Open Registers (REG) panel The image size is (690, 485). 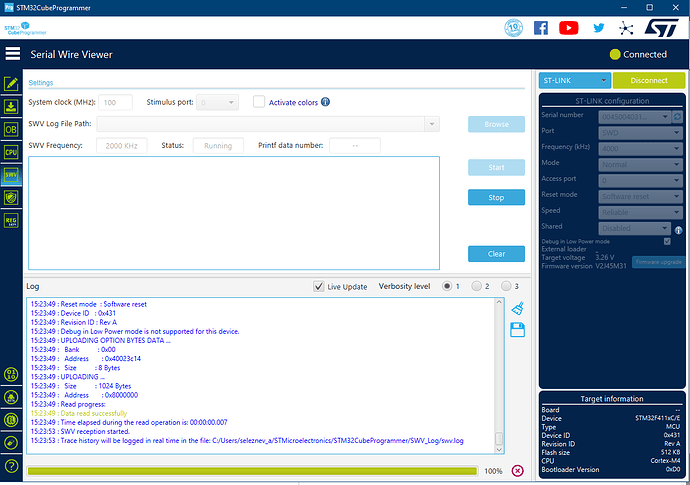[x=12, y=221]
